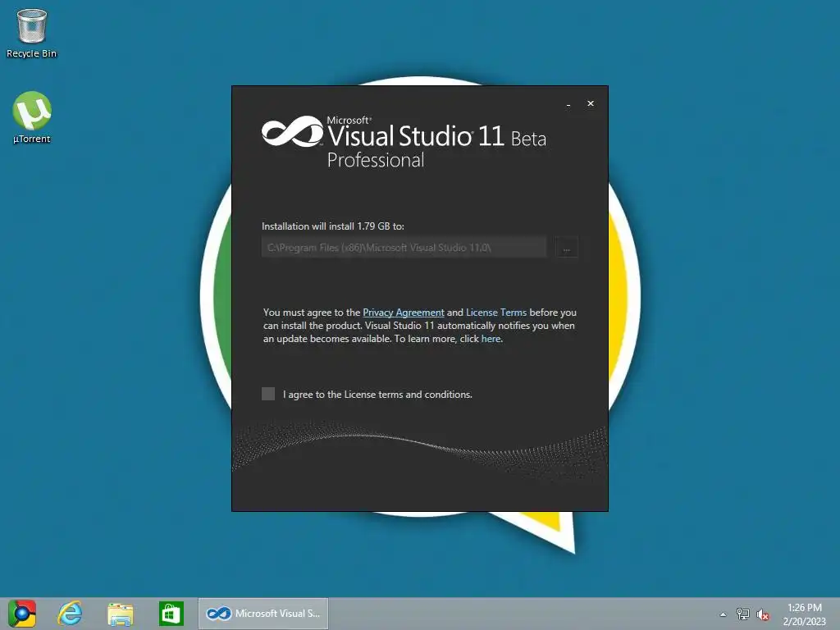Show hidden system tray icons arrow
This screenshot has height=630, width=840.
[x=724, y=614]
